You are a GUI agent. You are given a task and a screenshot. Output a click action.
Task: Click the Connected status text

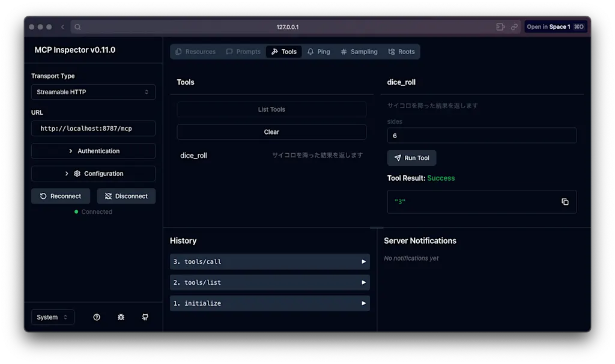(x=97, y=212)
